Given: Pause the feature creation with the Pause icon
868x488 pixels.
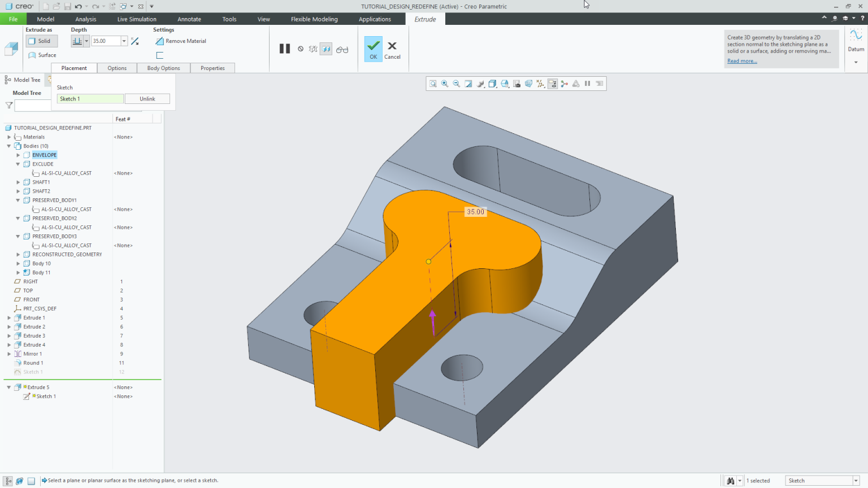Looking at the screenshot, I should (284, 49).
